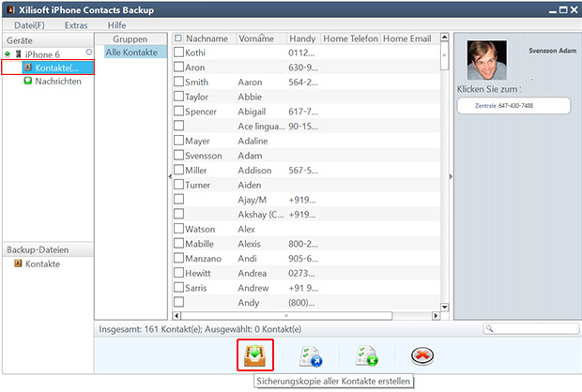Click the Ace lingua... entry
Screen dimensions: 582x392
(x=261, y=126)
